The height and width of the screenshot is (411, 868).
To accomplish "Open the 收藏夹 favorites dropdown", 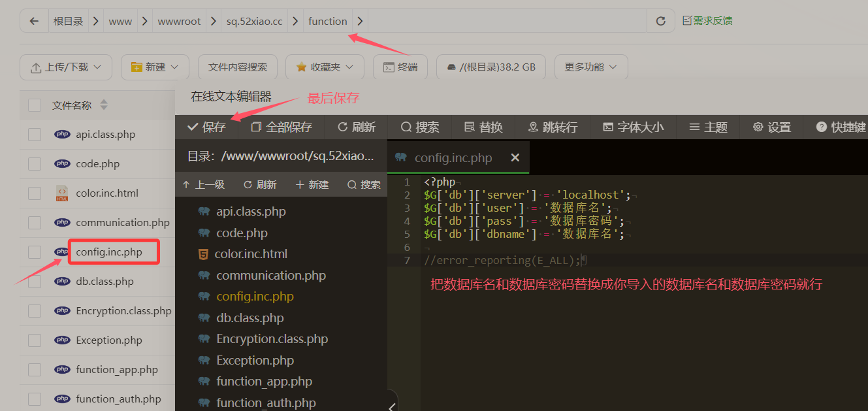I will pyautogui.click(x=325, y=67).
